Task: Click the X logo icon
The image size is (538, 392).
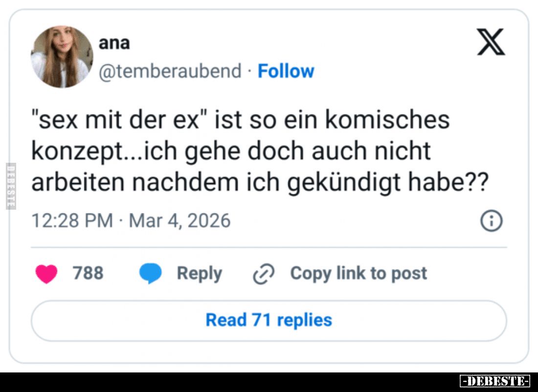Action: coord(491,43)
